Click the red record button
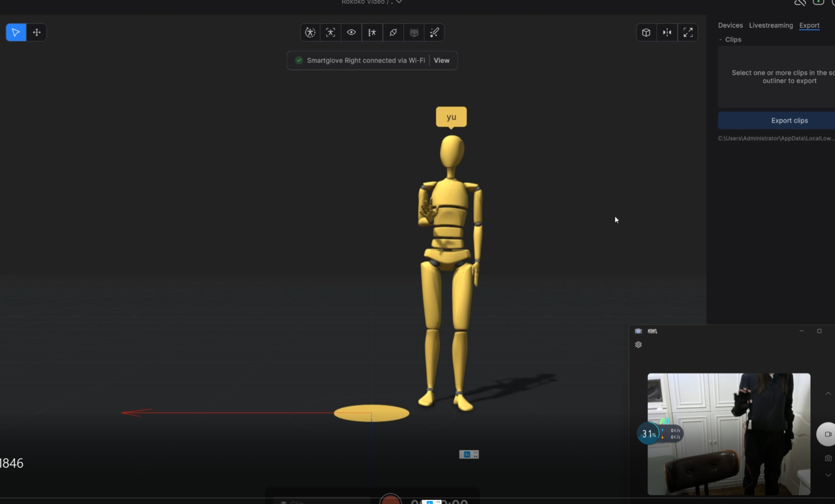835x504 pixels. click(x=390, y=499)
